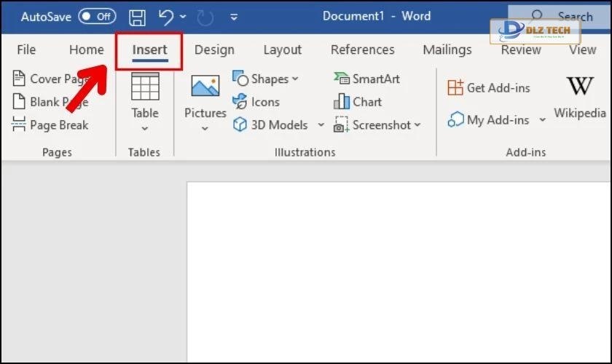The height and width of the screenshot is (364, 612).
Task: Open the Wikipedia add-in
Action: click(580, 98)
